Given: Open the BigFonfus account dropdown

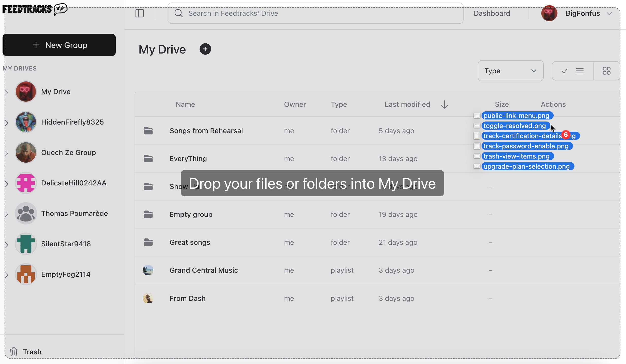Looking at the screenshot, I should coord(582,13).
